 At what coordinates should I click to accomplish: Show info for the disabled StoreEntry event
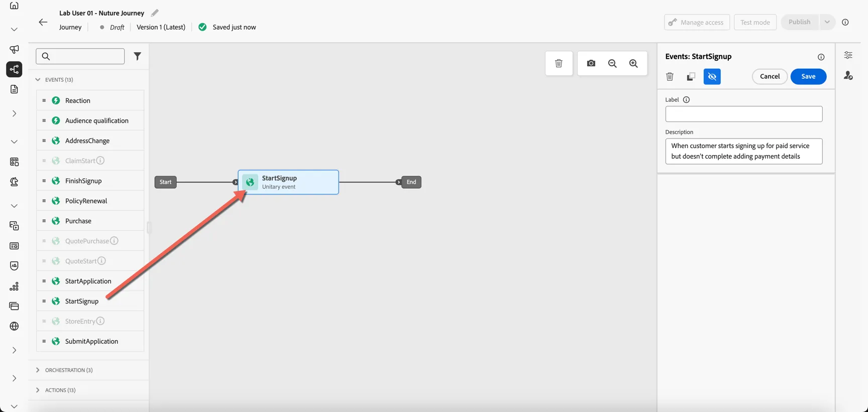[100, 321]
